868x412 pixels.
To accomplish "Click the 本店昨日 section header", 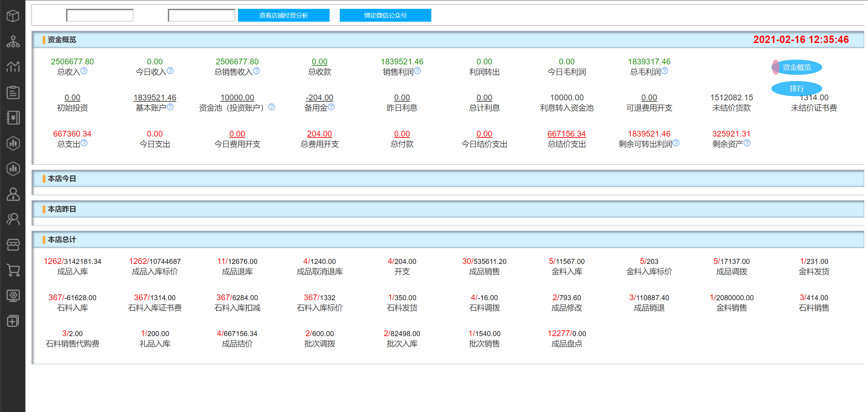I will pos(448,209).
